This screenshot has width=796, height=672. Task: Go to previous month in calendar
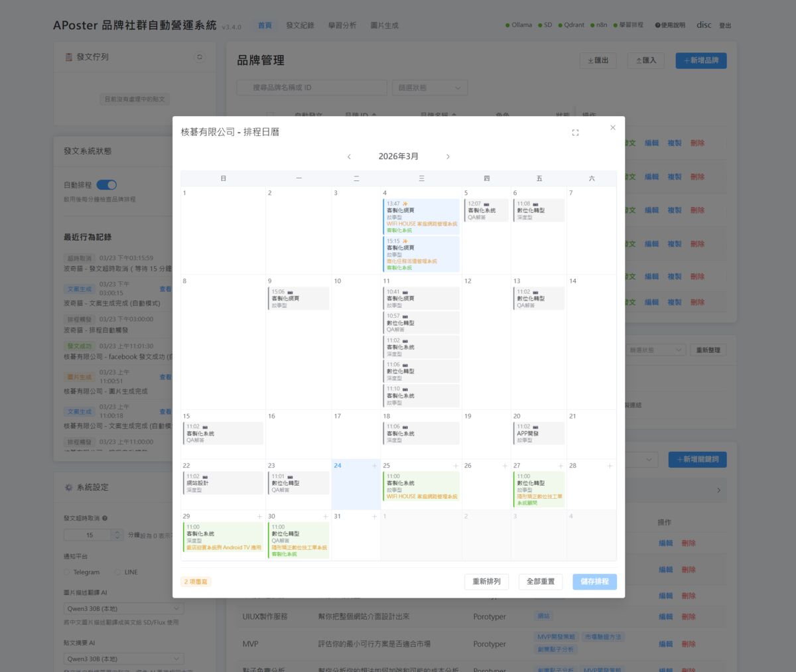[349, 157]
